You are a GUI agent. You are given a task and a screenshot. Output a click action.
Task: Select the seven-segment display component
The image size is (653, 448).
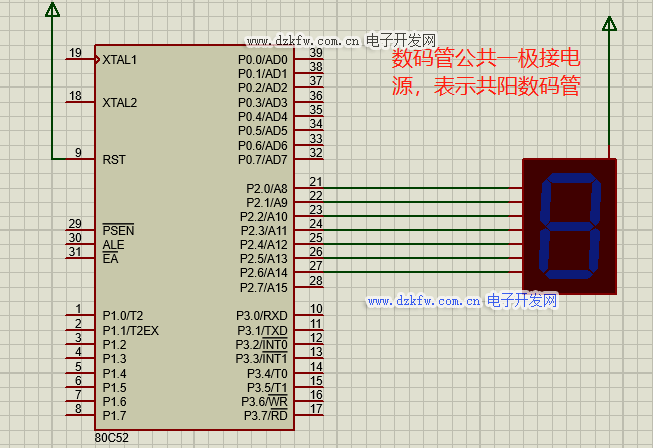(x=569, y=227)
